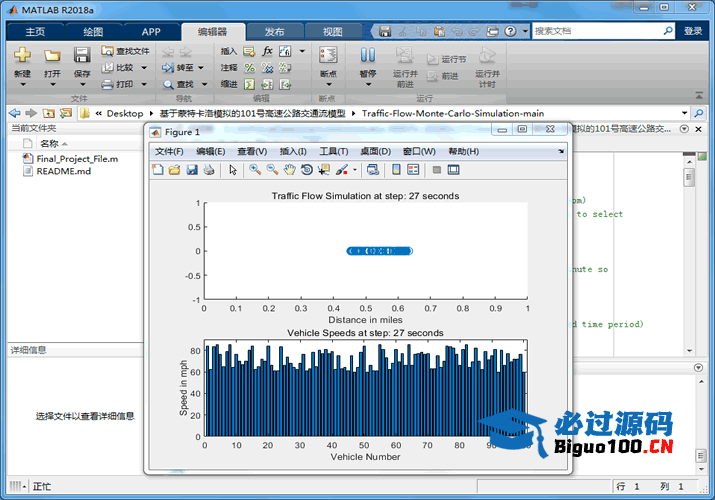
Task: Click the New Figure icon in Figure toolbar
Action: coord(158,170)
